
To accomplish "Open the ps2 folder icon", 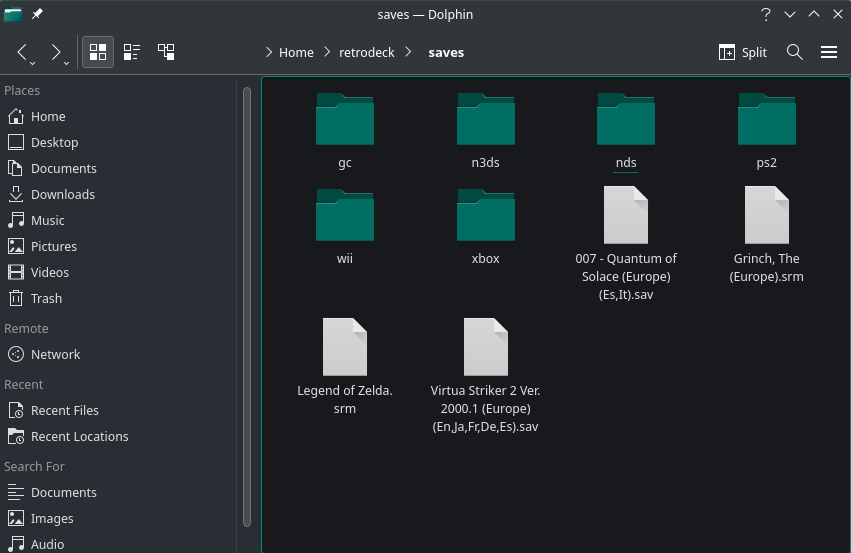I will pyautogui.click(x=766, y=120).
